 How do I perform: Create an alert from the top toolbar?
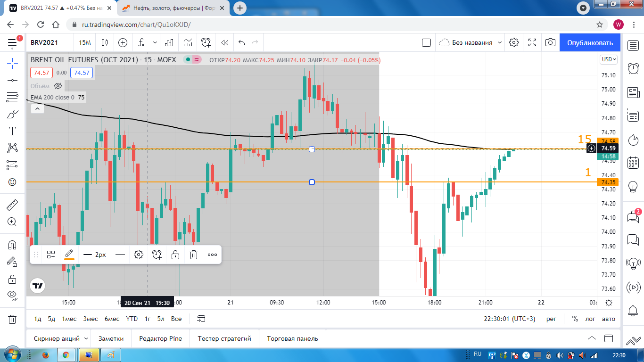(x=206, y=42)
